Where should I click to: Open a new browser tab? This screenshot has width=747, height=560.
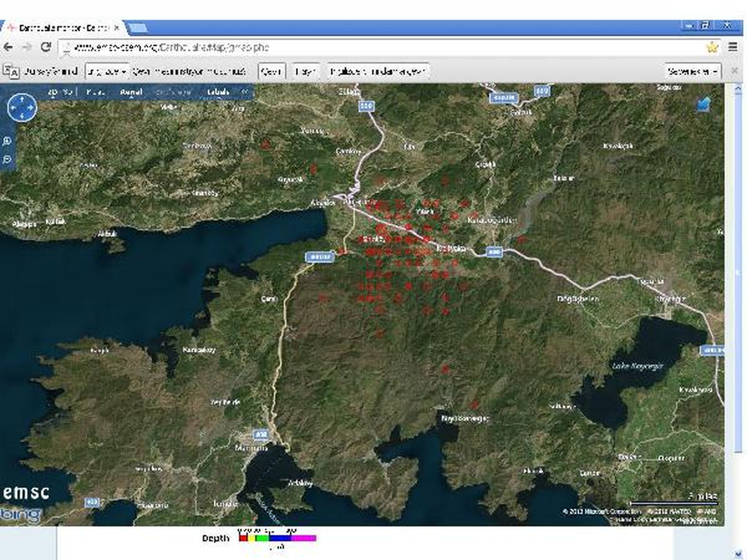pyautogui.click(x=138, y=28)
